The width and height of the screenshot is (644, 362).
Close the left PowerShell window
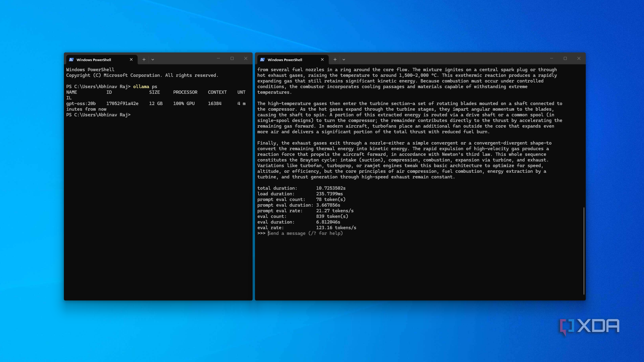tap(246, 59)
